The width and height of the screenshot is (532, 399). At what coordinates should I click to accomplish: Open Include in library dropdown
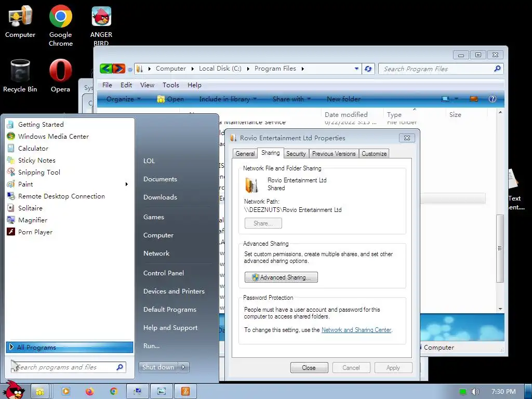pos(228,99)
